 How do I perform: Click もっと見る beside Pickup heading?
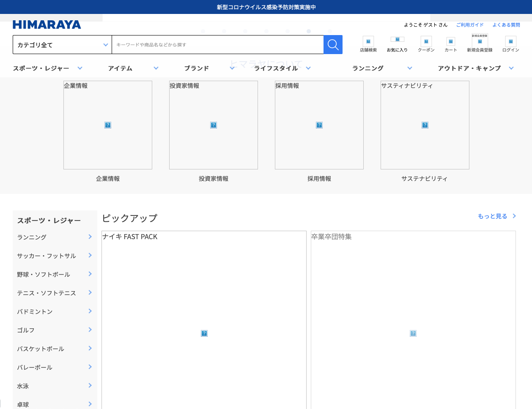pos(496,216)
